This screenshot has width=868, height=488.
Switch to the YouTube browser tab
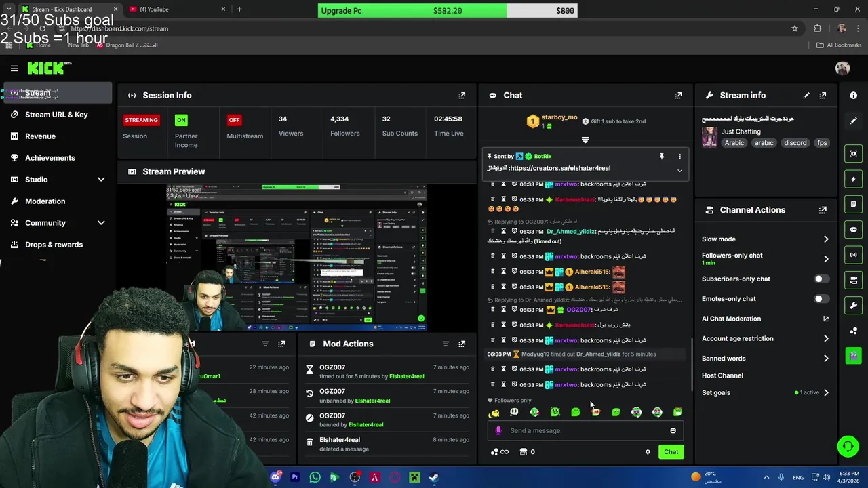pyautogui.click(x=177, y=9)
